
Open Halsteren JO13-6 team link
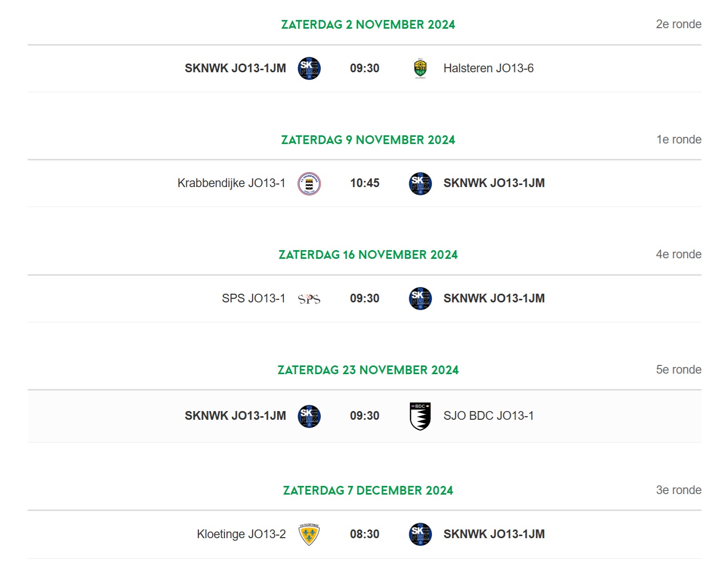[x=488, y=68]
